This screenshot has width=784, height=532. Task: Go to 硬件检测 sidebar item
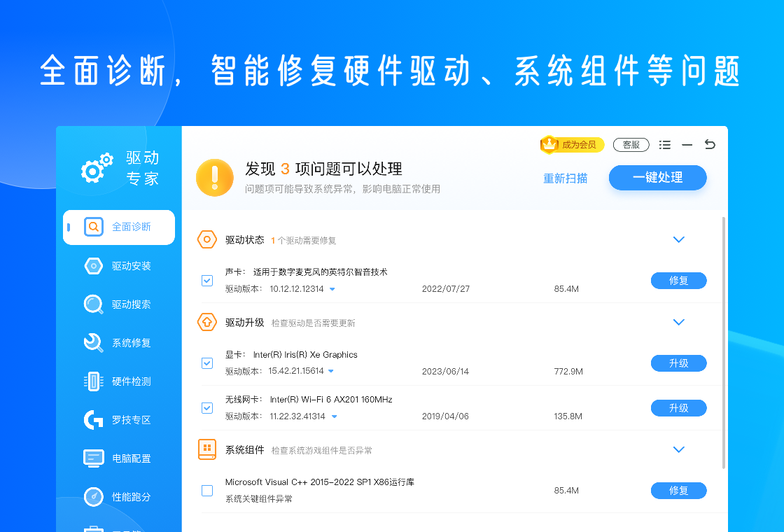(x=119, y=381)
